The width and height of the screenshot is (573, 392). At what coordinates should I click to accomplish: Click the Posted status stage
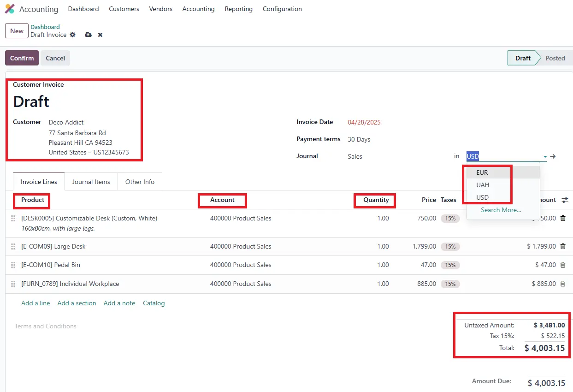click(x=555, y=58)
